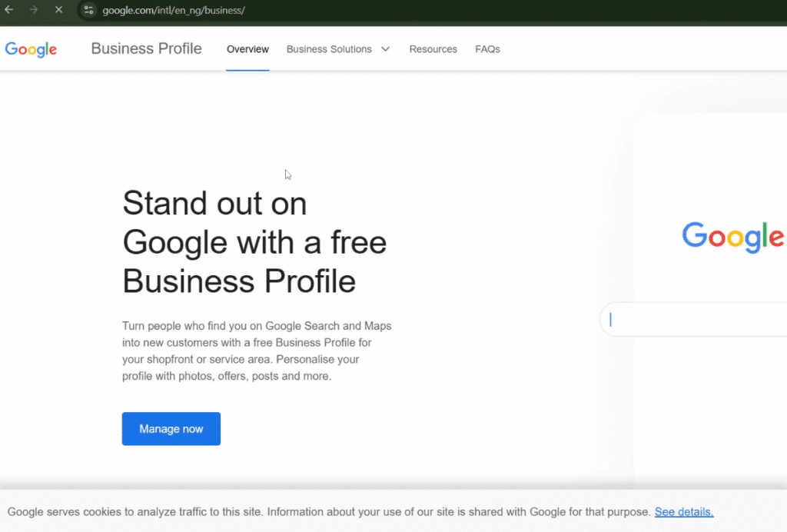Select the colorful Google wordmark on the right panel

tap(732, 237)
